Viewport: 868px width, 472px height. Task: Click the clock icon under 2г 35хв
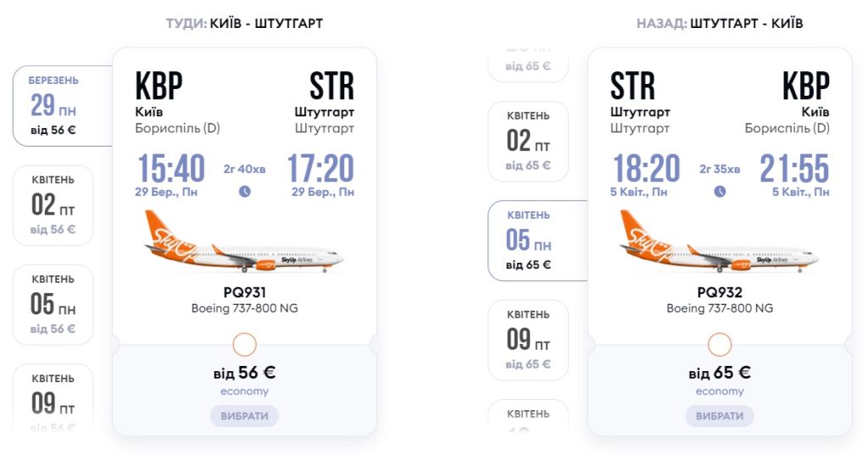click(x=720, y=192)
